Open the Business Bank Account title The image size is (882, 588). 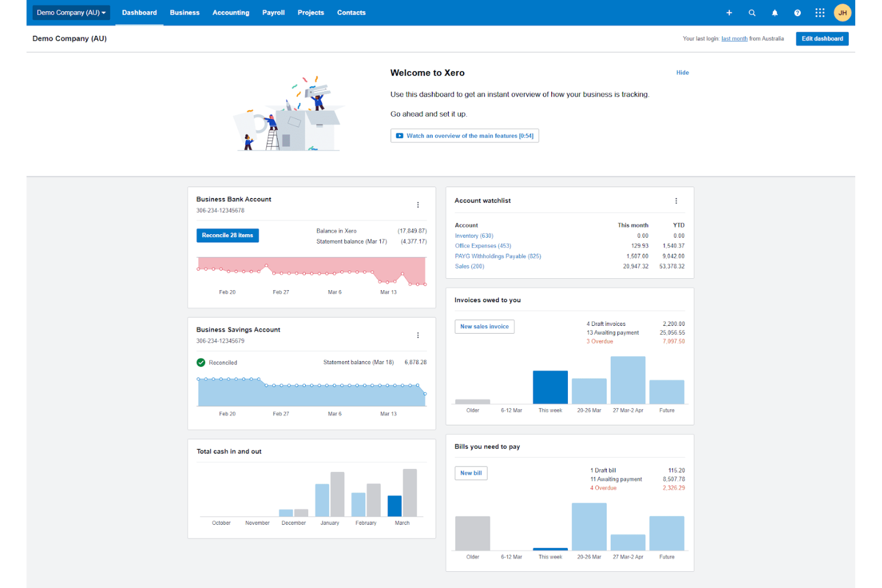(234, 200)
